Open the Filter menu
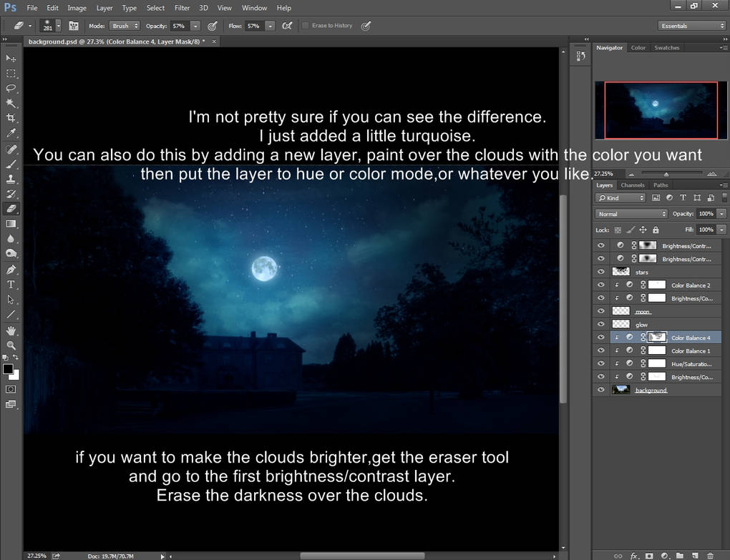730x560 pixels. pyautogui.click(x=182, y=8)
